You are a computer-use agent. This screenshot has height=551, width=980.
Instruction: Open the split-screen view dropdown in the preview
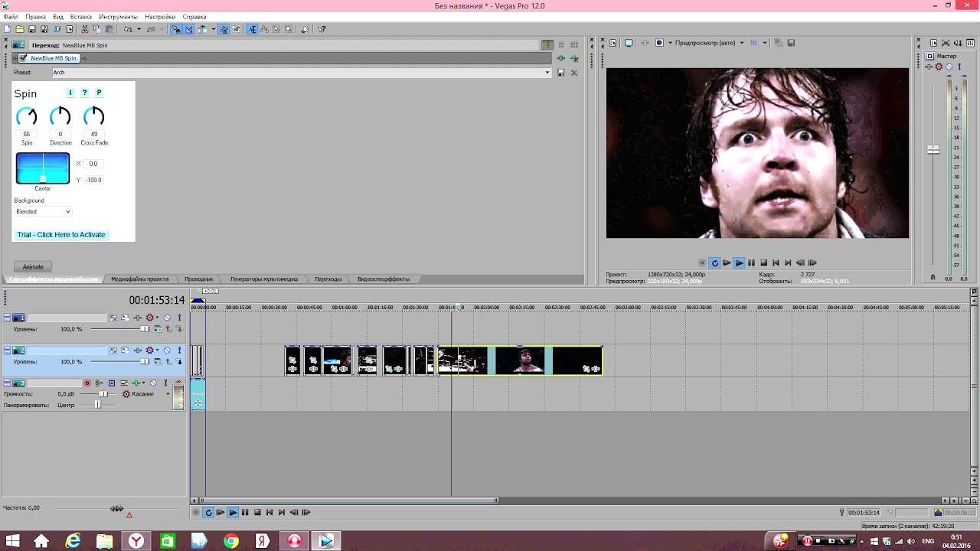(670, 43)
